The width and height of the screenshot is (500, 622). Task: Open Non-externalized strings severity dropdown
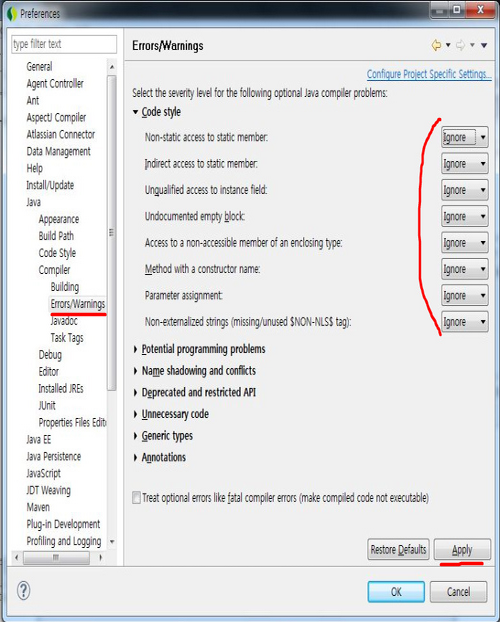coord(465,322)
